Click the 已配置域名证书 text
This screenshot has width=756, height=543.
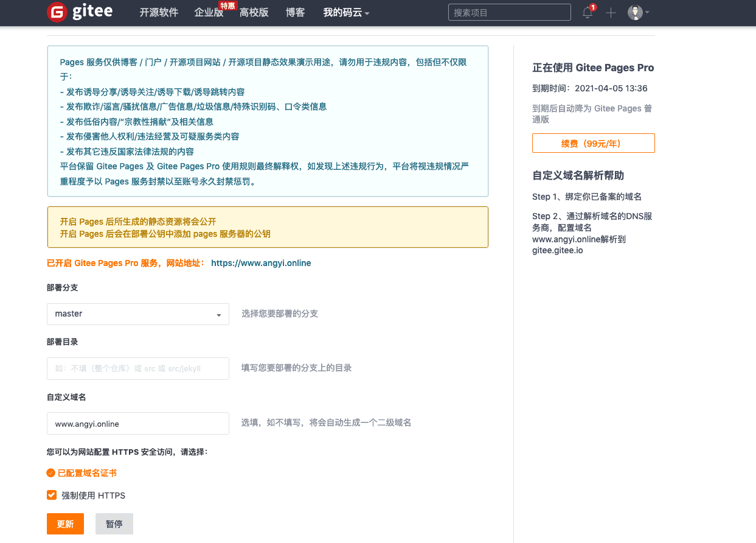pyautogui.click(x=88, y=473)
